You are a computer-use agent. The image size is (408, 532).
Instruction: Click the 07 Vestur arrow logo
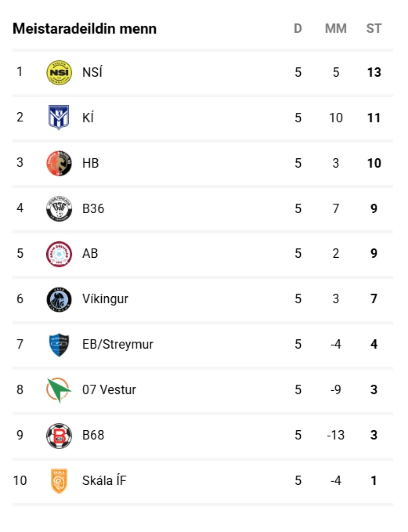tap(59, 390)
